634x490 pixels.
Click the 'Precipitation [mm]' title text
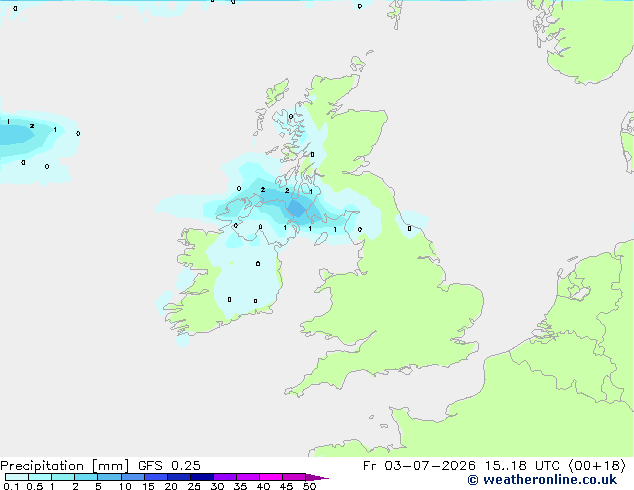[x=64, y=466]
